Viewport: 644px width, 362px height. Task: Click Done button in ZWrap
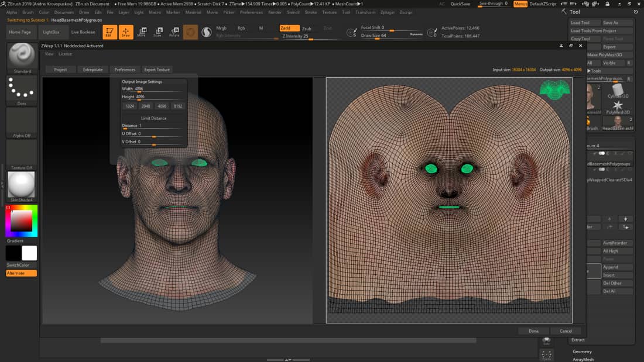coord(533,331)
